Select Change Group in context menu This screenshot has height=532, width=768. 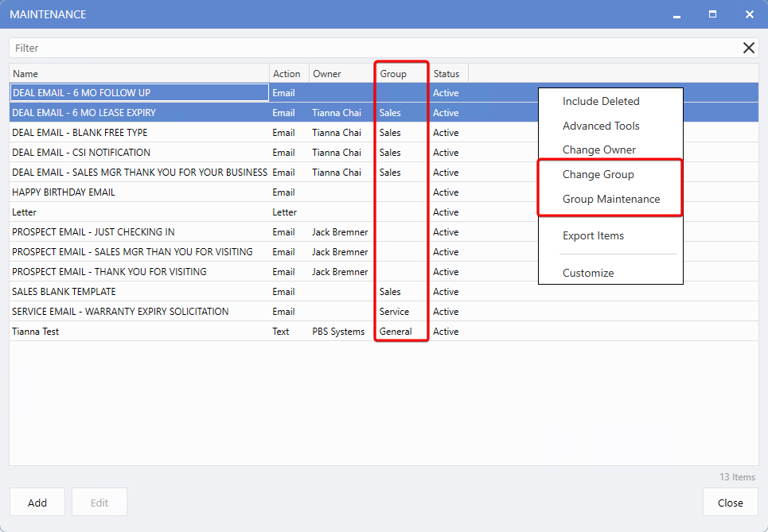598,175
